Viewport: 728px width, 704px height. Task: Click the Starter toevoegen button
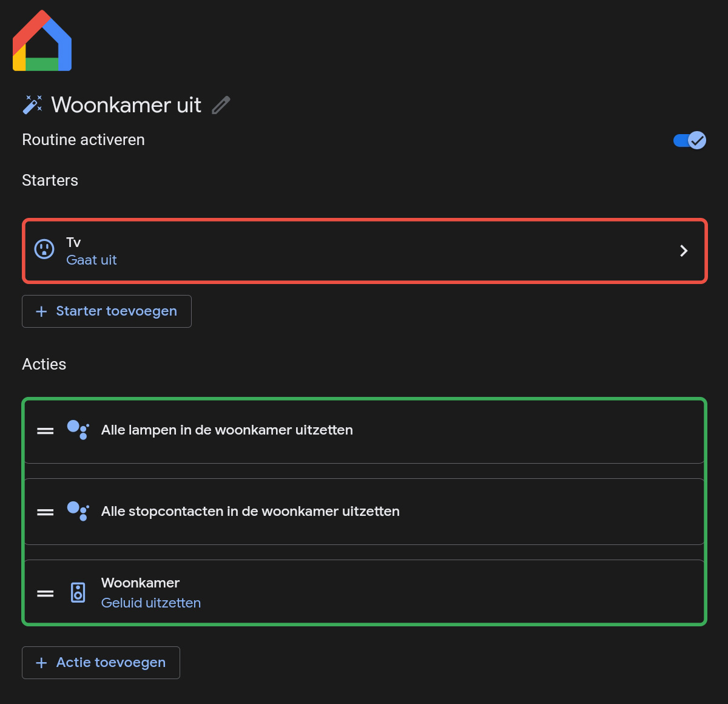click(107, 311)
